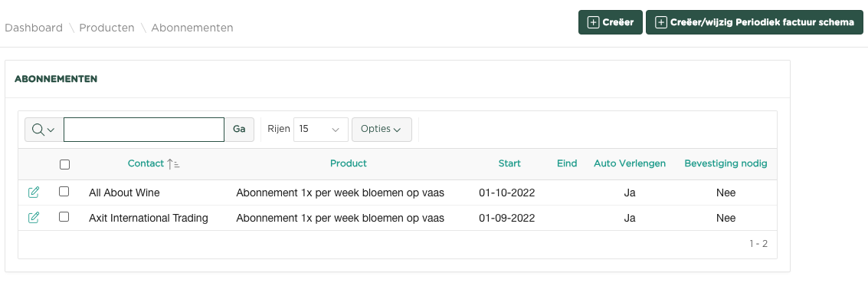
Task: Sort by the Start column header
Action: point(509,163)
